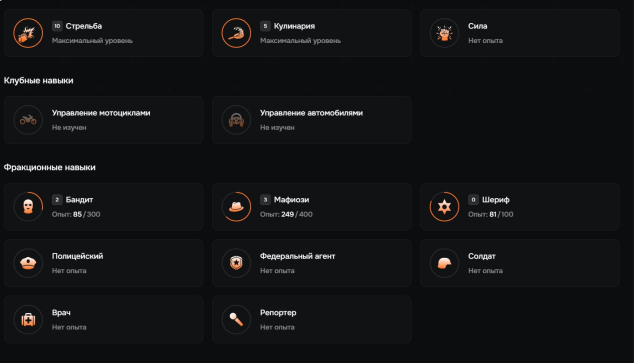This screenshot has width=634, height=363.
Task: Click the Шериф star badge icon
Action: tap(444, 207)
